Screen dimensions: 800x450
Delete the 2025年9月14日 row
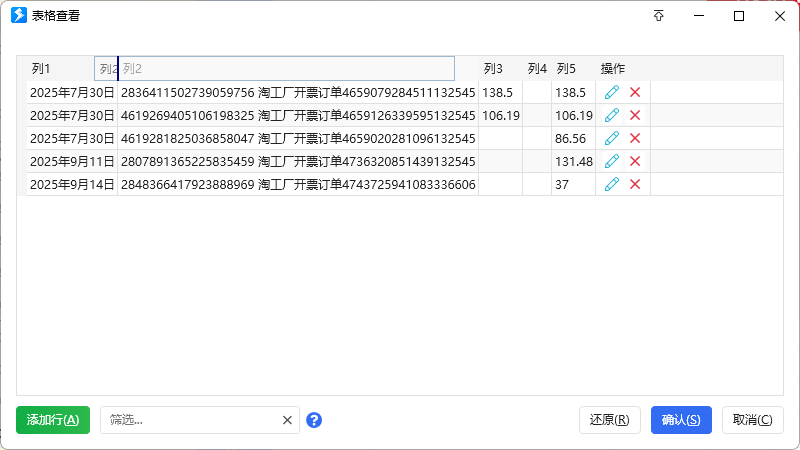click(x=635, y=184)
